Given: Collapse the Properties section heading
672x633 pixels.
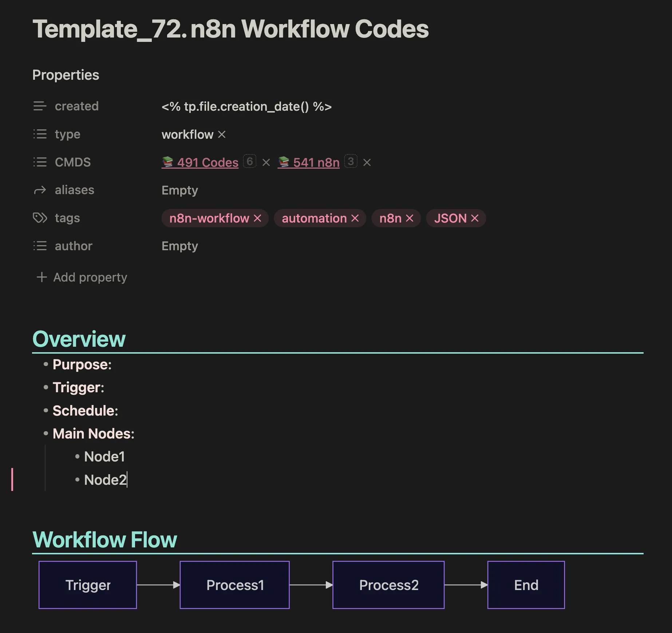Looking at the screenshot, I should tap(66, 75).
